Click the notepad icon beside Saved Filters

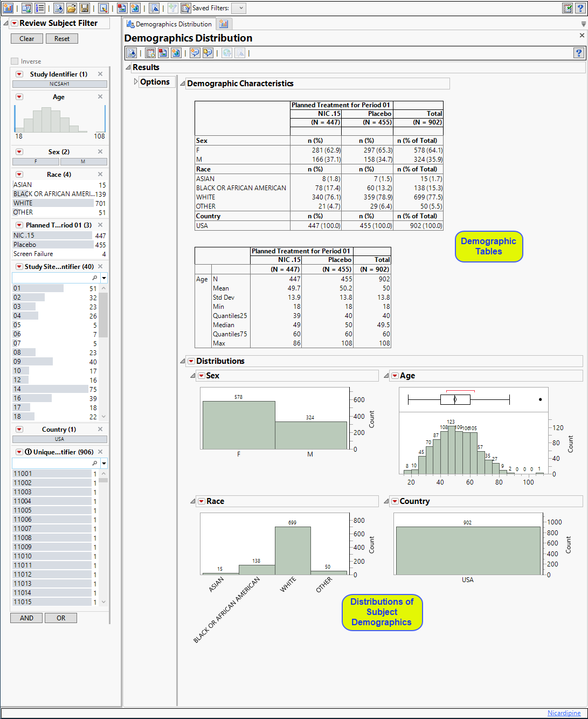coord(185,8)
